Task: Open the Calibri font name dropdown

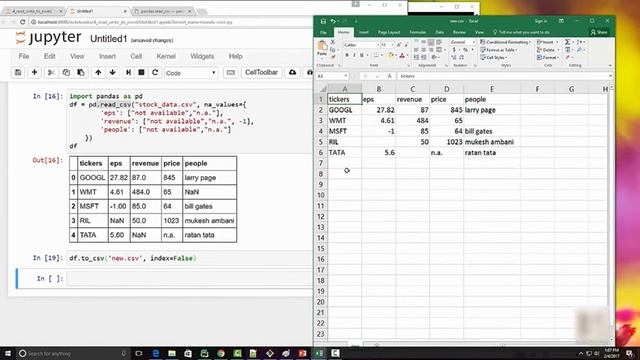Action: [x=378, y=45]
